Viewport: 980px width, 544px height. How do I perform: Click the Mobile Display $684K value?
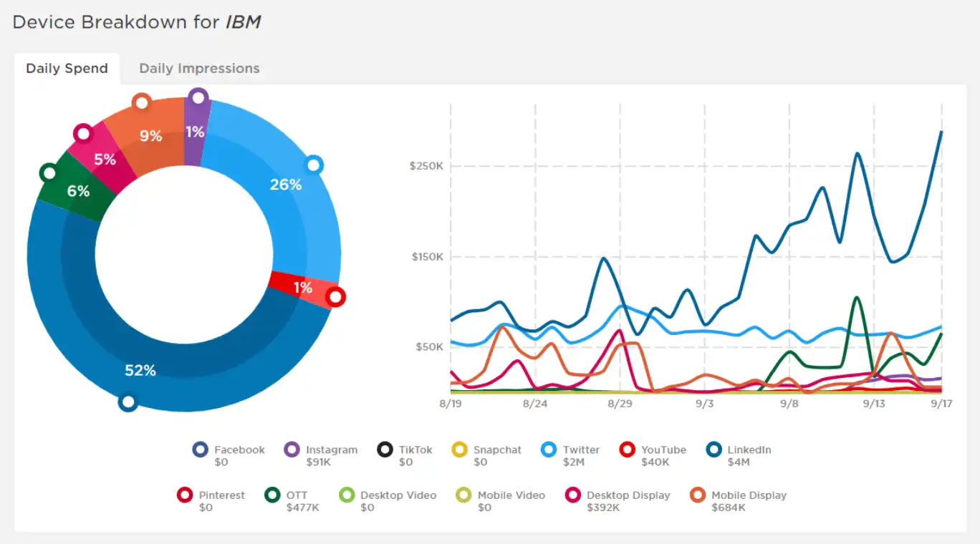point(729,507)
